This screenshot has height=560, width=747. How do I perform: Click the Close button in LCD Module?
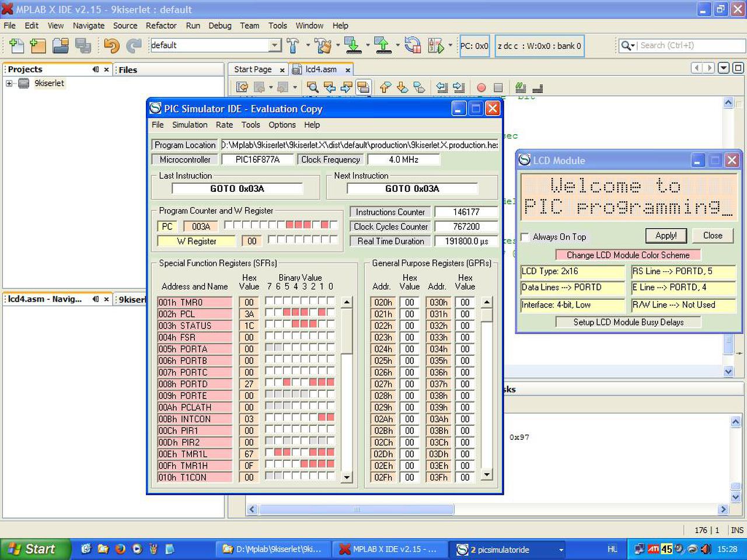click(713, 236)
